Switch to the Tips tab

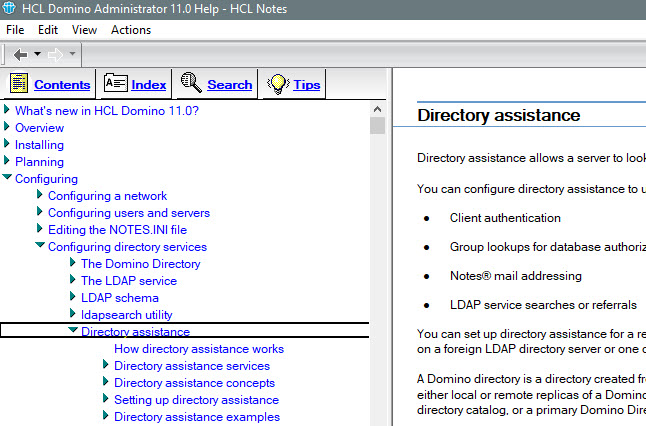[307, 84]
